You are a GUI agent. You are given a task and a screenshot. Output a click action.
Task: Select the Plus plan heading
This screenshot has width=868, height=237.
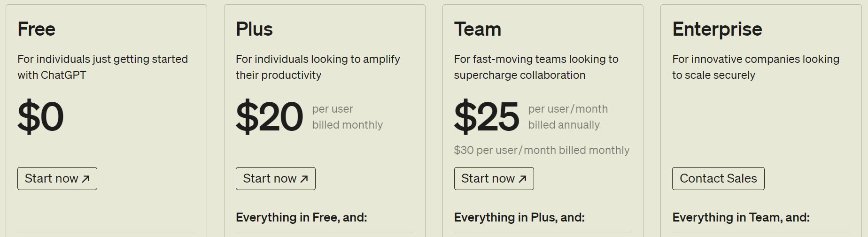[x=254, y=29]
